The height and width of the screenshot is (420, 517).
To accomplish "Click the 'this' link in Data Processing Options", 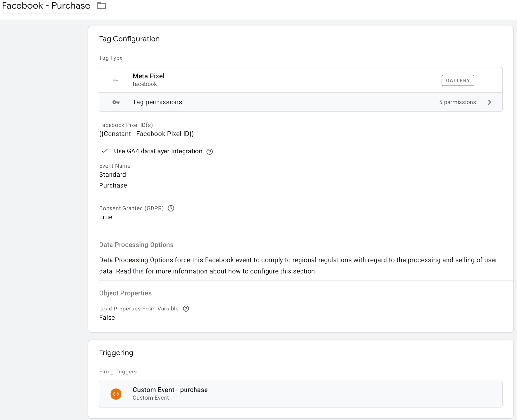I will [138, 271].
